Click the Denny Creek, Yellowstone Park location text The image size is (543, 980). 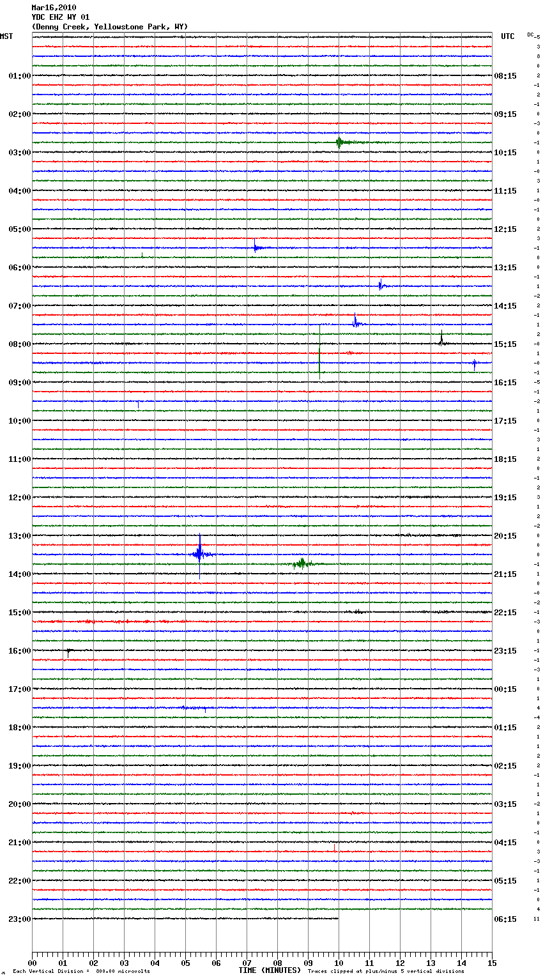click(x=109, y=27)
